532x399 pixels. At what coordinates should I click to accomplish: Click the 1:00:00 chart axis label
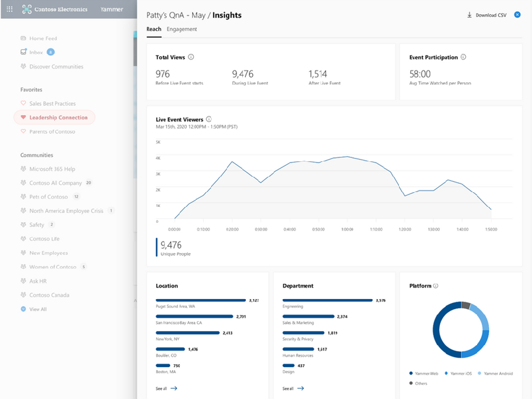coord(347,229)
